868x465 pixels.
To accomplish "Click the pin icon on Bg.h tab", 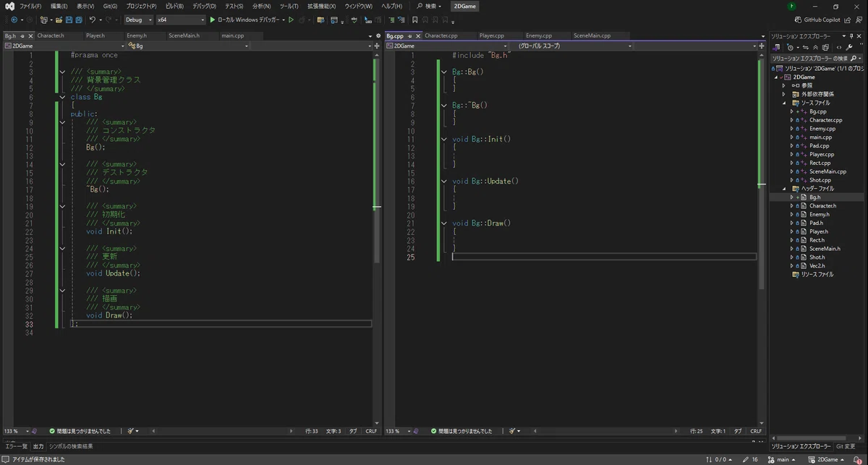I will click(x=22, y=35).
